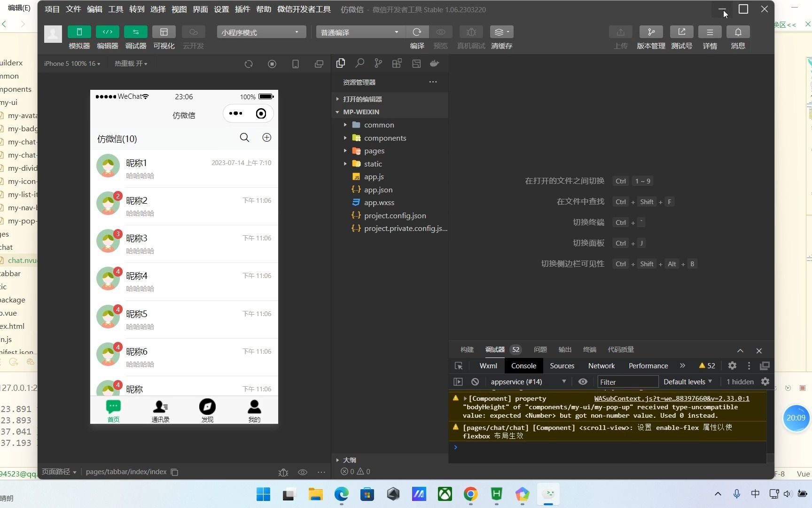Tap the search icon in simulator chat list
The width and height of the screenshot is (812, 508).
(244, 137)
